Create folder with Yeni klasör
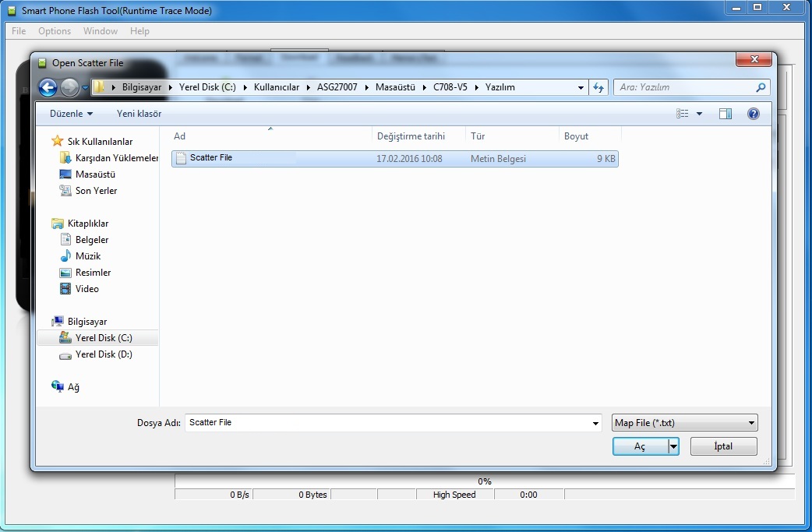Image resolution: width=812 pixels, height=532 pixels. pyautogui.click(x=139, y=114)
